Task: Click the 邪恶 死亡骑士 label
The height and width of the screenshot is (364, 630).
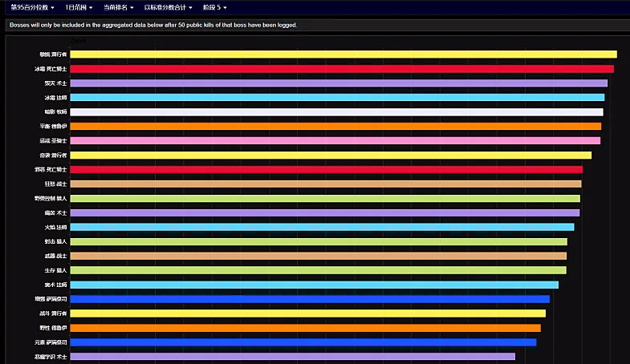Action: pos(51,169)
